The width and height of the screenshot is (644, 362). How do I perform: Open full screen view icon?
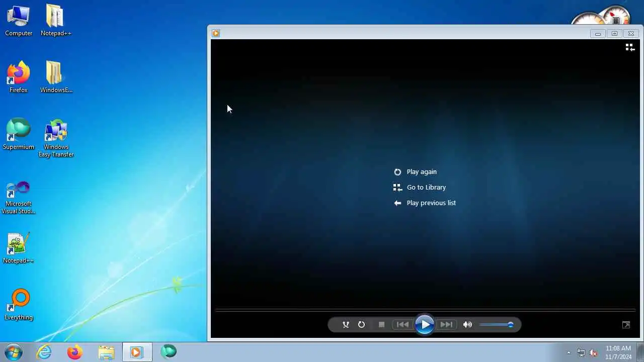(626, 325)
